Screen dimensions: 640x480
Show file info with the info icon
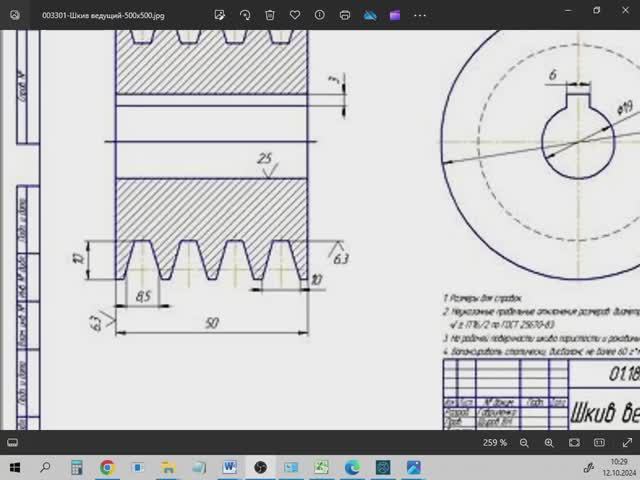(320, 15)
